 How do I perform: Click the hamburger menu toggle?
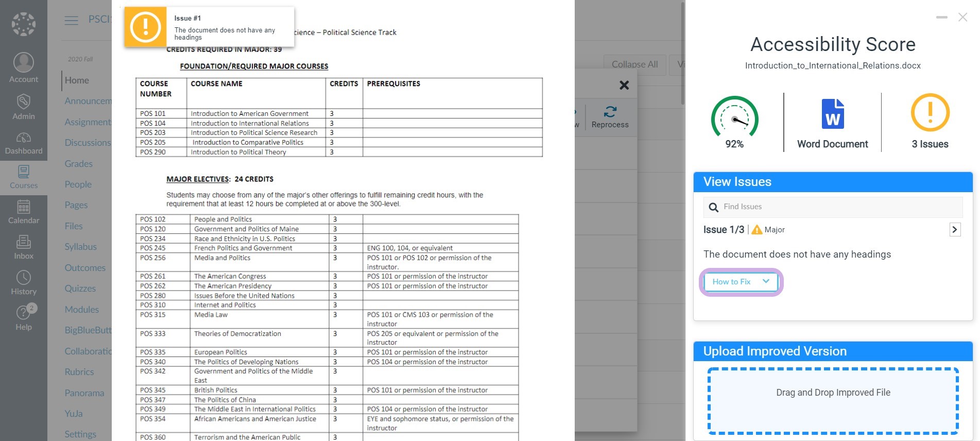[x=71, y=20]
